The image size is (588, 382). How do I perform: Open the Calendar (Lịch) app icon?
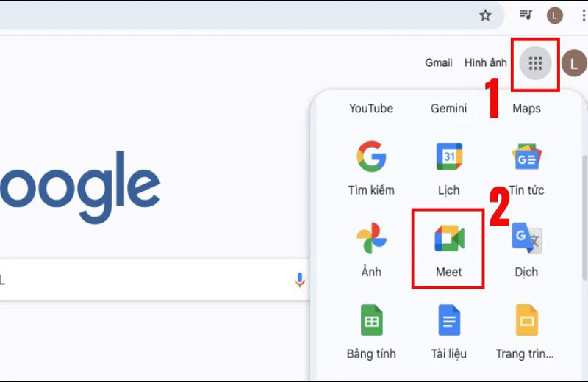449,156
